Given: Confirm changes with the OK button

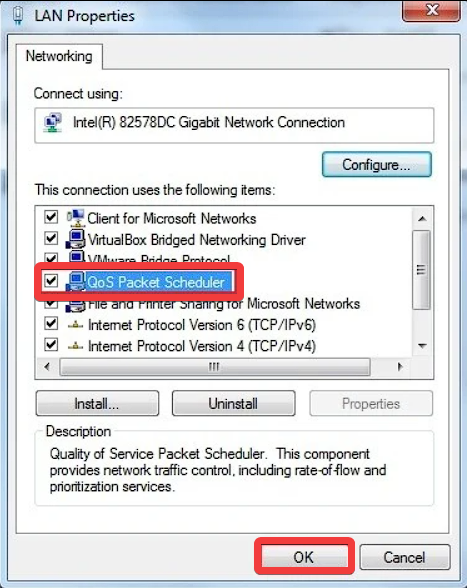Looking at the screenshot, I should click(x=304, y=557).
